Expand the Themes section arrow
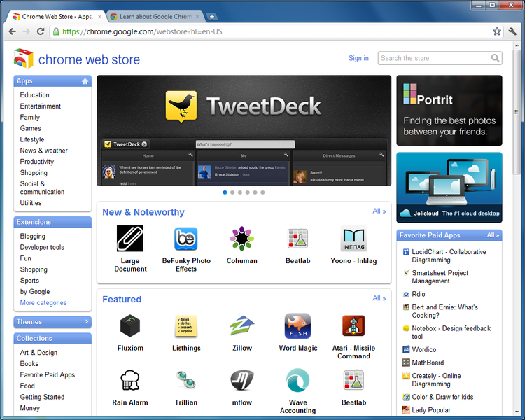525x420 pixels. [x=87, y=321]
